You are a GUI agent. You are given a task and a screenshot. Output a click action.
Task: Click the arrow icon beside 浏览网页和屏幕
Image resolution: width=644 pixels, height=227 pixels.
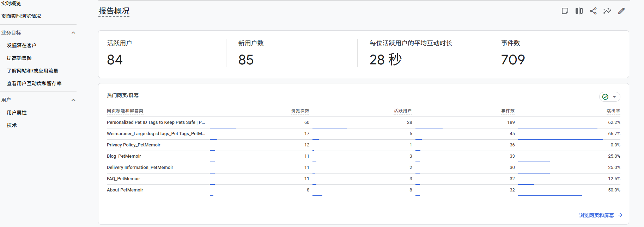620,215
